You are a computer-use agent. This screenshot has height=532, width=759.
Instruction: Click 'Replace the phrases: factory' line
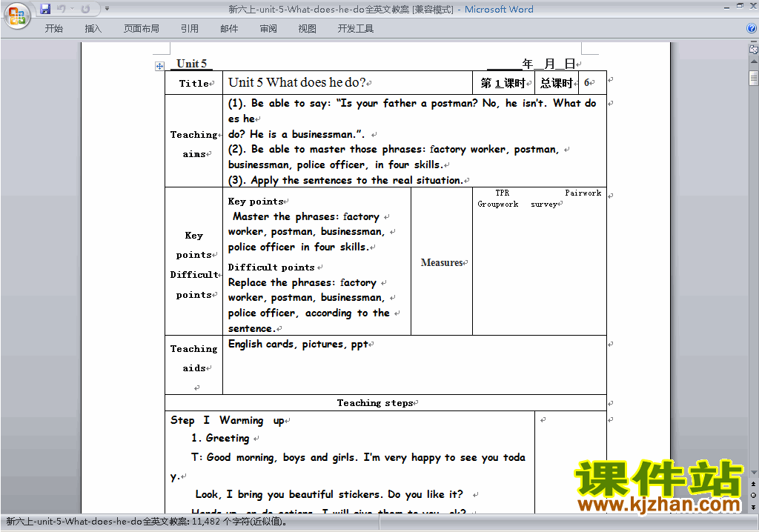click(302, 282)
